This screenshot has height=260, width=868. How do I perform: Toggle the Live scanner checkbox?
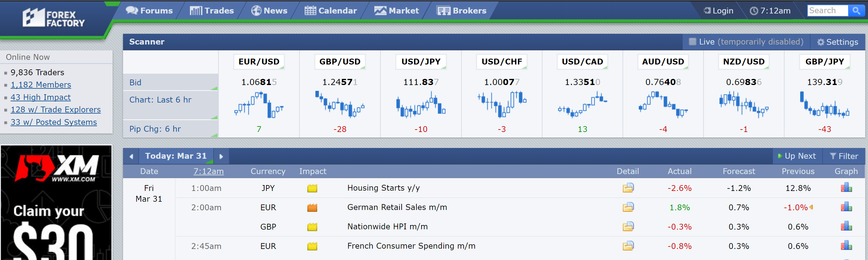pos(692,41)
